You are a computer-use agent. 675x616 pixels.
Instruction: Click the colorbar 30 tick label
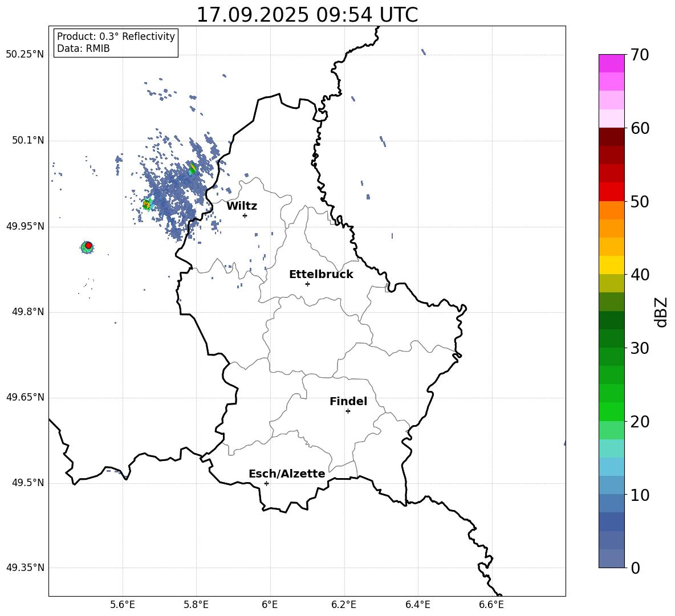(x=640, y=348)
